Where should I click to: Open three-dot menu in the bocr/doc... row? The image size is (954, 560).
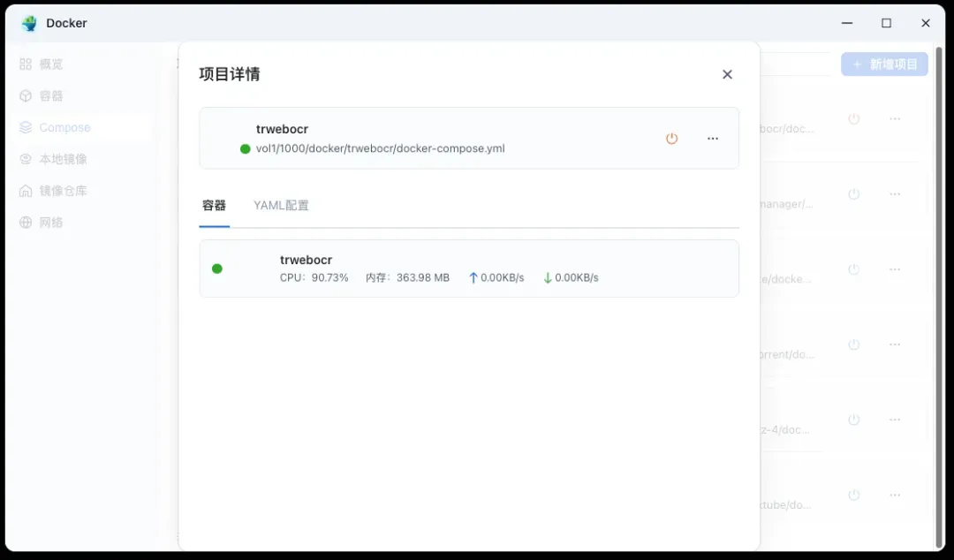pos(895,118)
